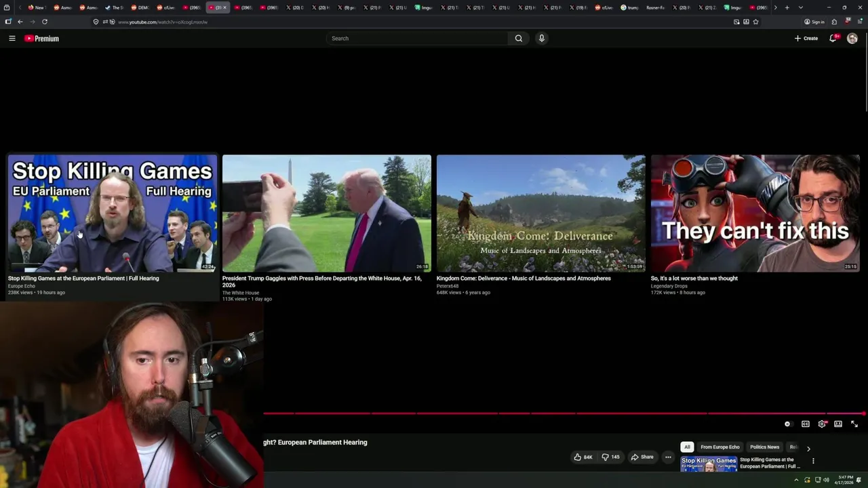This screenshot has height=488, width=868.
Task: Open the YouTube guide hamburger menu
Action: [12, 39]
